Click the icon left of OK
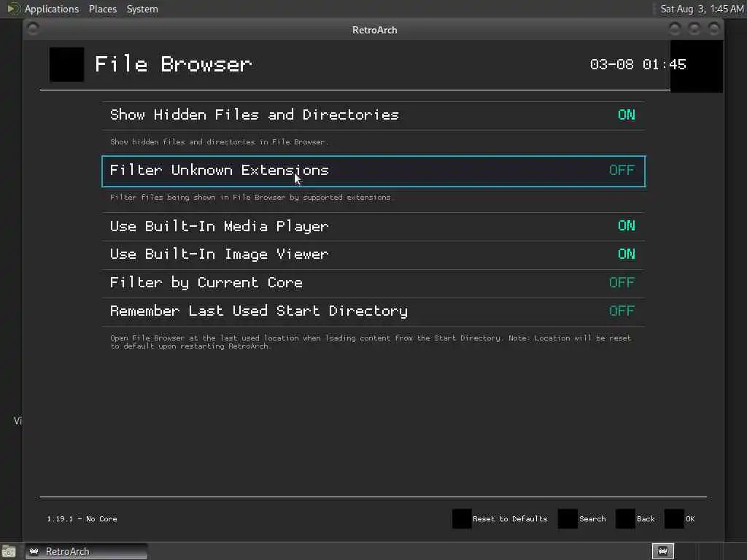This screenshot has height=560, width=747. (674, 519)
